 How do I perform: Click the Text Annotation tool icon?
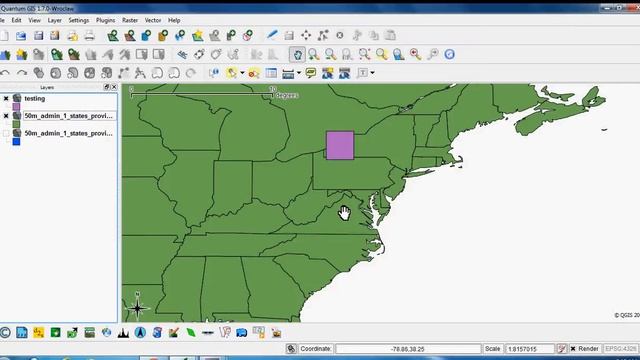pos(362,73)
